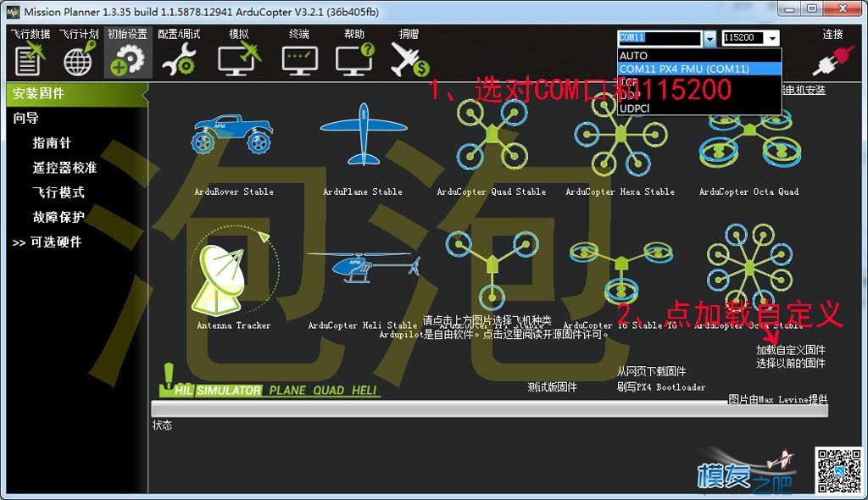Viewport: 868px width, 500px height.
Task: Select the ArduCopter Y6 Stable firmware icon
Action: point(621,272)
